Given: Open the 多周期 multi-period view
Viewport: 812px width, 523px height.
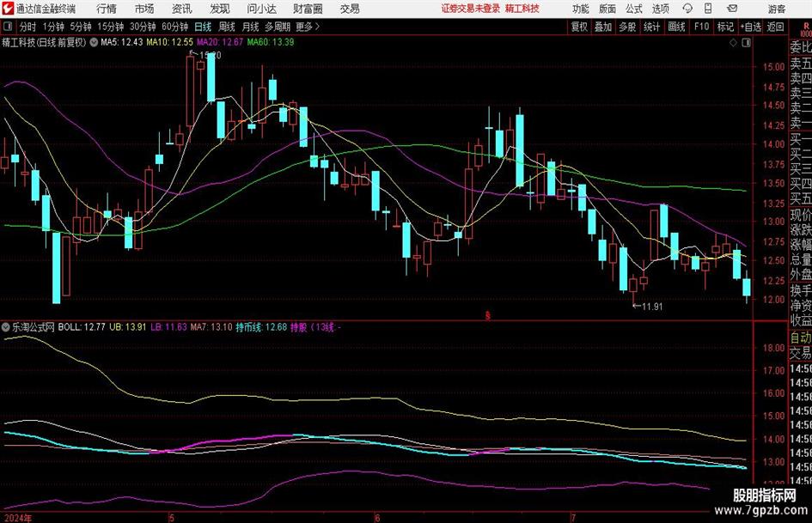Looking at the screenshot, I should pos(278,27).
